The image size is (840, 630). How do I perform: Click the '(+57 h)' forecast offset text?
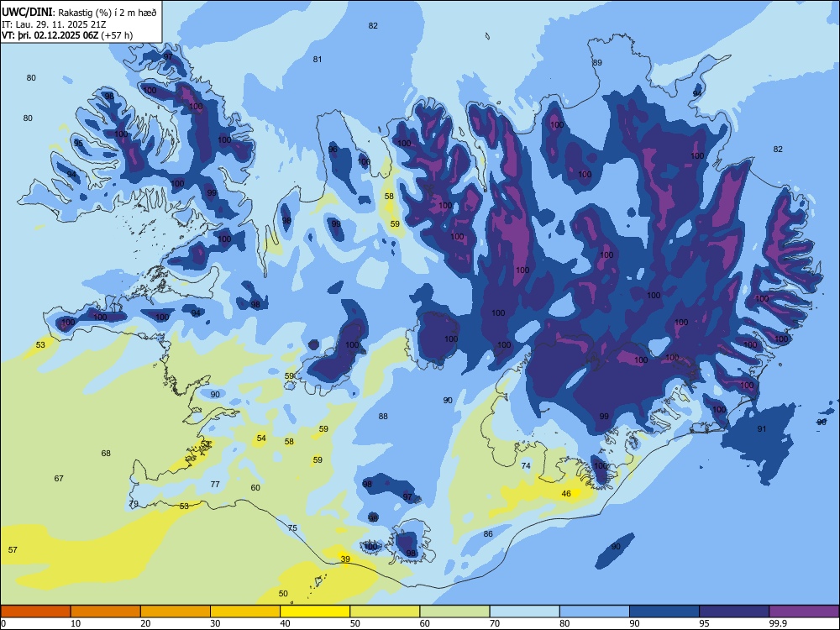(117, 35)
